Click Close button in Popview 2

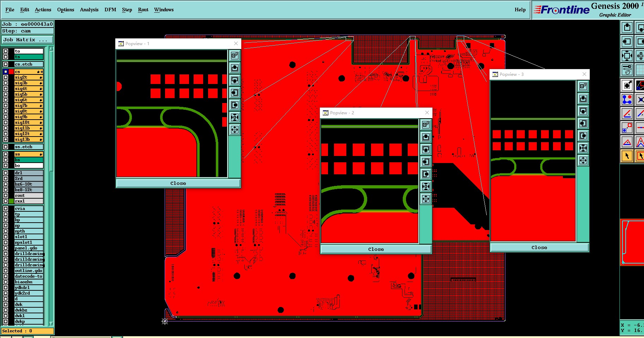(x=376, y=249)
